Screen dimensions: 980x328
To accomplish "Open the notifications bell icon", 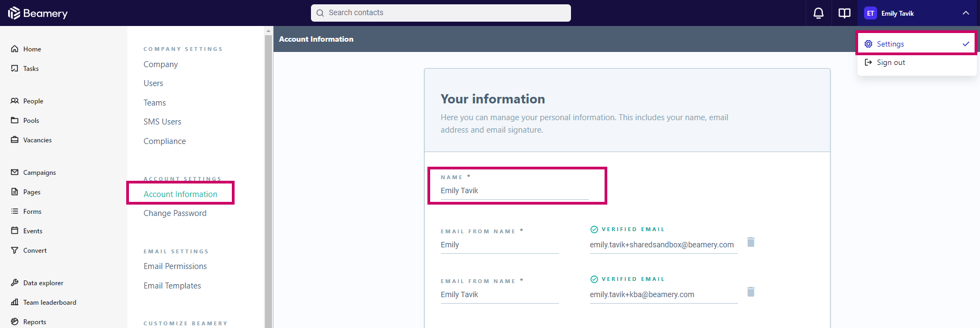I will [818, 13].
